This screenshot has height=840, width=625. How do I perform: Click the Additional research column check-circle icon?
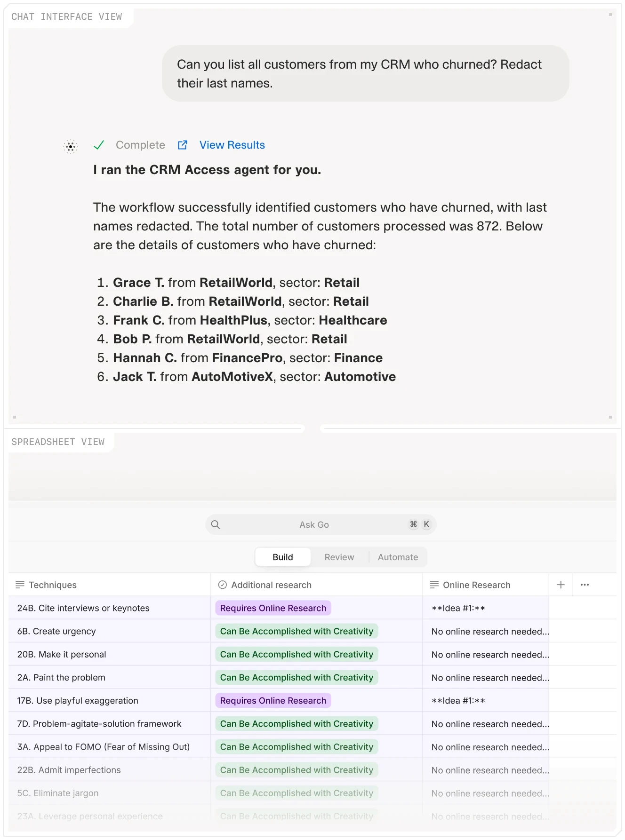pos(223,585)
